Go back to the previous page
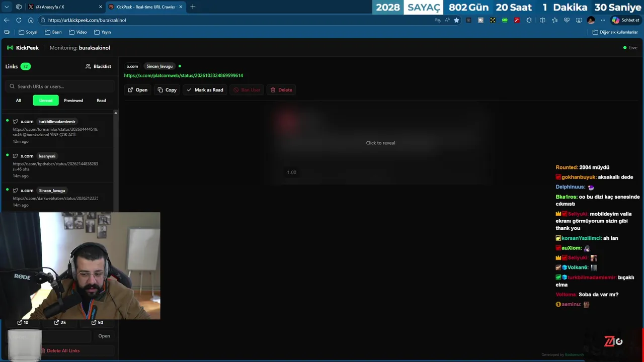The image size is (644, 362). point(7,20)
